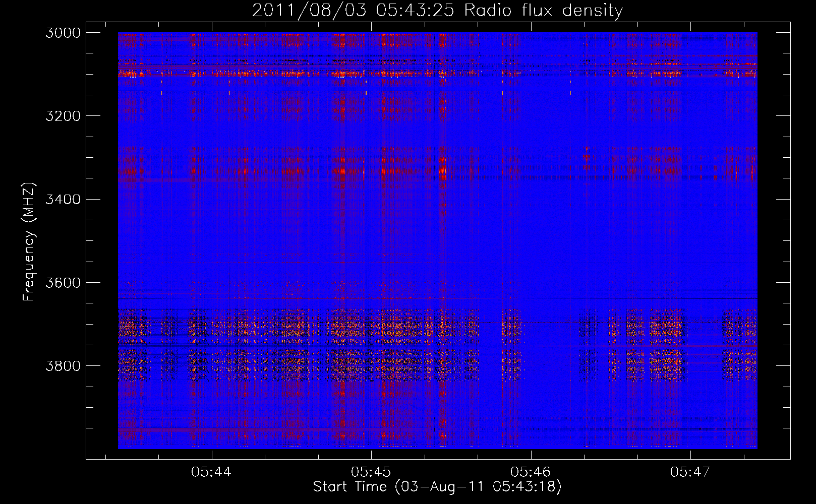Click the 05:47 time tick label
The height and width of the screenshot is (504, 816).
[690, 472]
